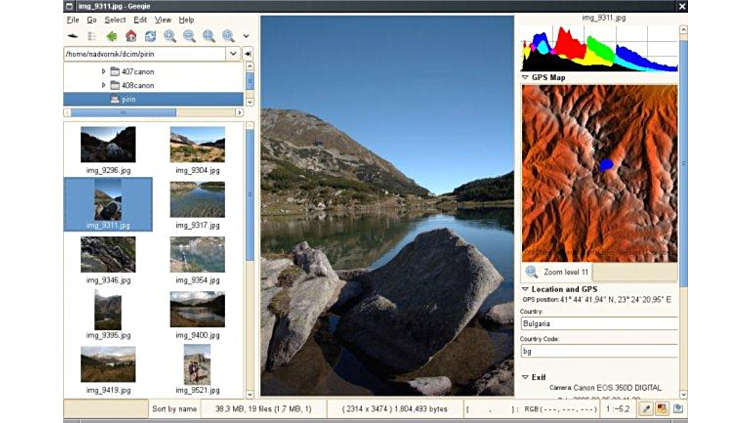Click the Sort by name button
752x423 pixels.
[174, 409]
